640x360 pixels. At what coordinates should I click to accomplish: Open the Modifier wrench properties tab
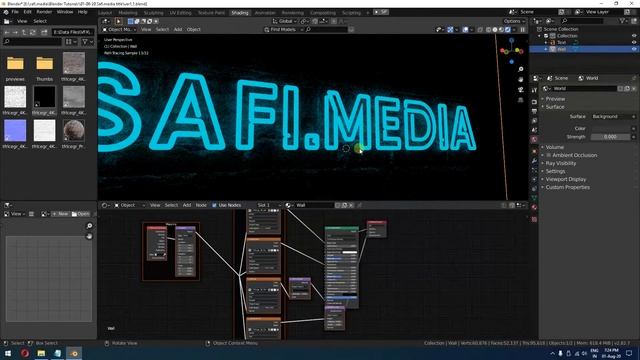pyautogui.click(x=534, y=161)
